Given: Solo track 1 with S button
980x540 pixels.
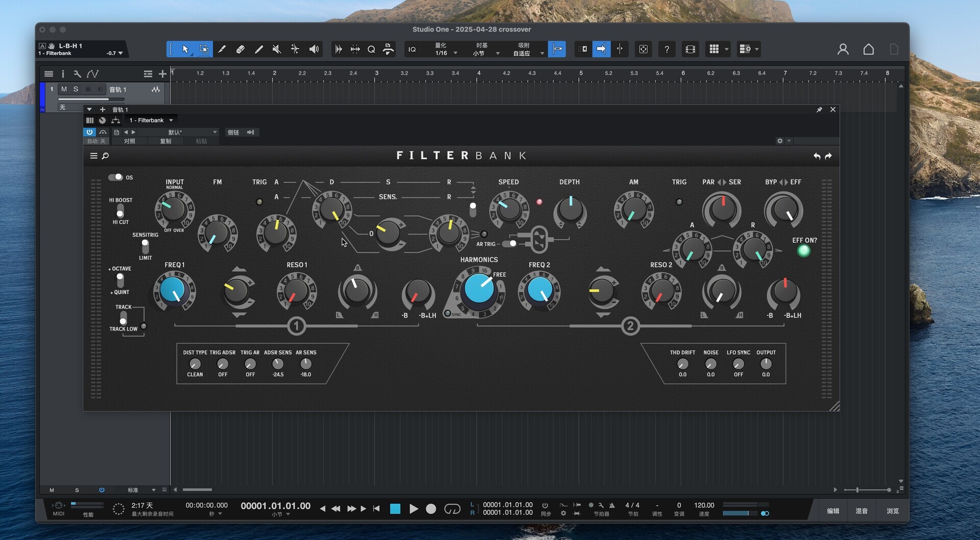Looking at the screenshot, I should point(76,89).
